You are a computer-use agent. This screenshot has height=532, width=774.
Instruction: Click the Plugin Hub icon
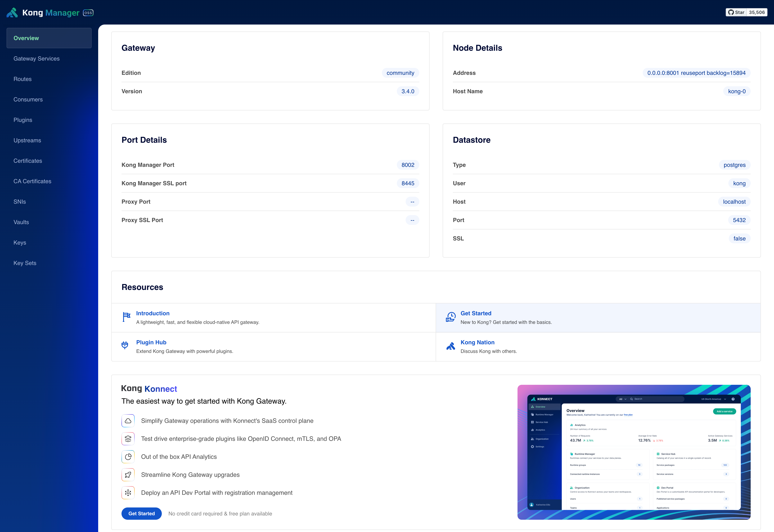125,346
